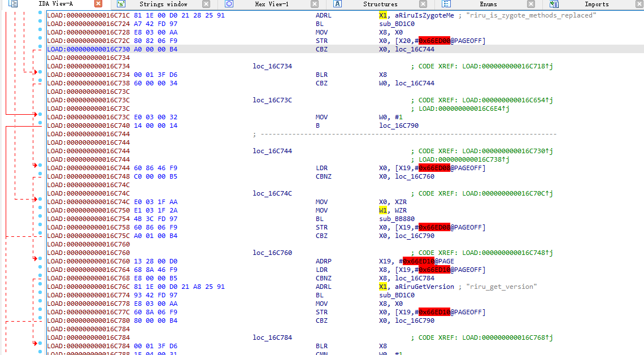Close the Structures tab
The width and height of the screenshot is (644, 355).
pyautogui.click(x=423, y=4)
